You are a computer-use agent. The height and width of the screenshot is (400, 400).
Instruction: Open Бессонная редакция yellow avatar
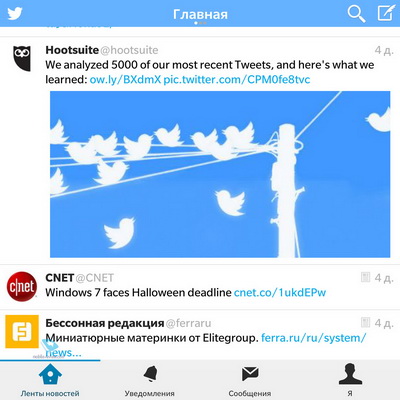tap(22, 332)
